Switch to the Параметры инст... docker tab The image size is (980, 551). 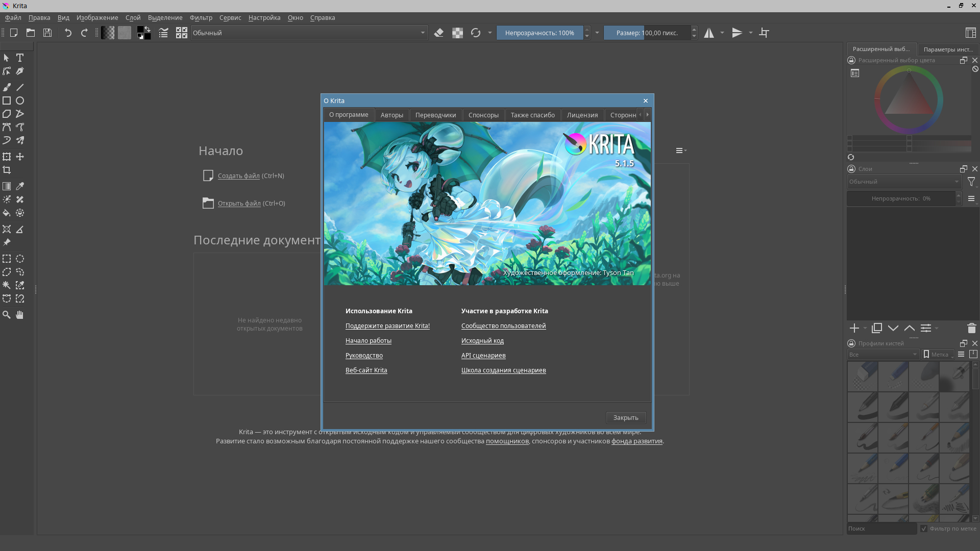click(948, 49)
